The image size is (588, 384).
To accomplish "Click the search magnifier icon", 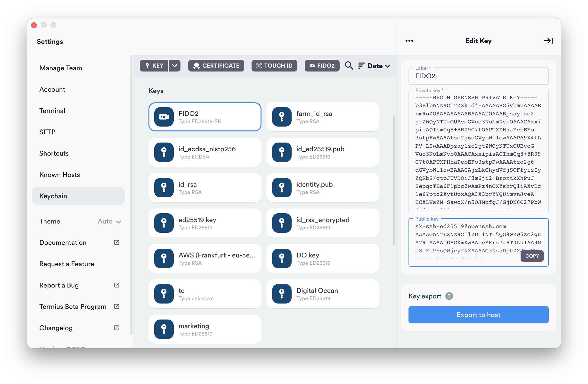I will [x=349, y=66].
